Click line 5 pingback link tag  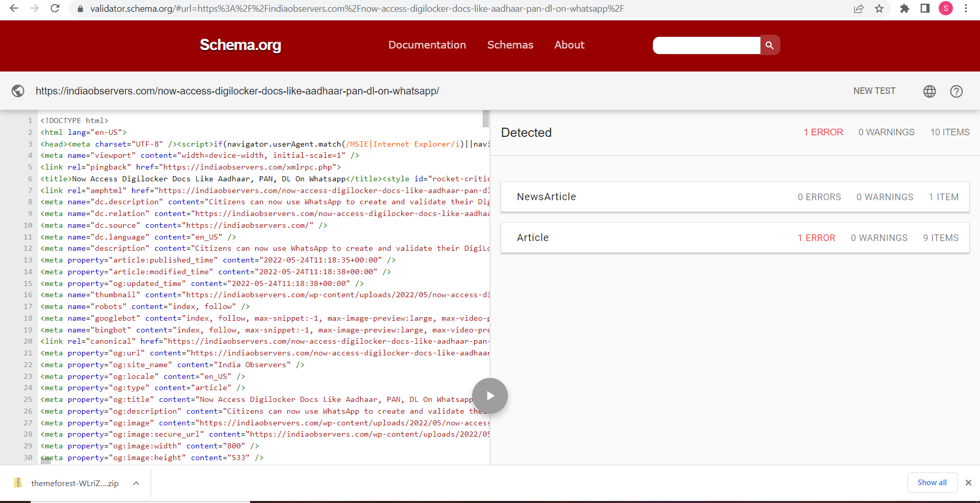click(190, 167)
